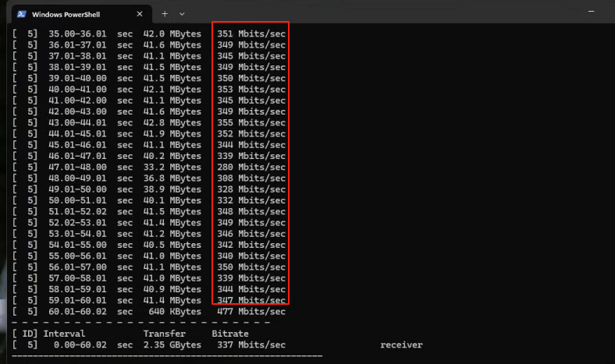Click the 351 Mbits/sec bitrate value
This screenshot has width=615, height=364.
click(251, 34)
